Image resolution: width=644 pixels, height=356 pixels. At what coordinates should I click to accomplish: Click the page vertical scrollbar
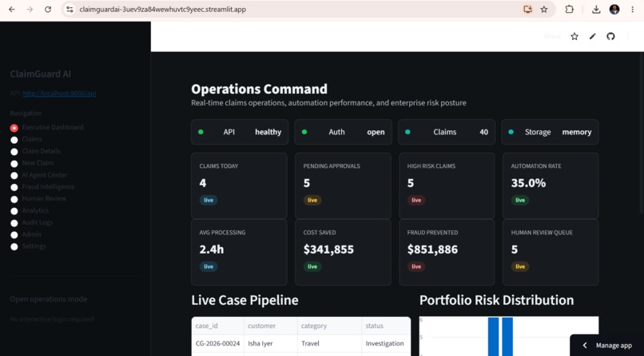[641, 131]
